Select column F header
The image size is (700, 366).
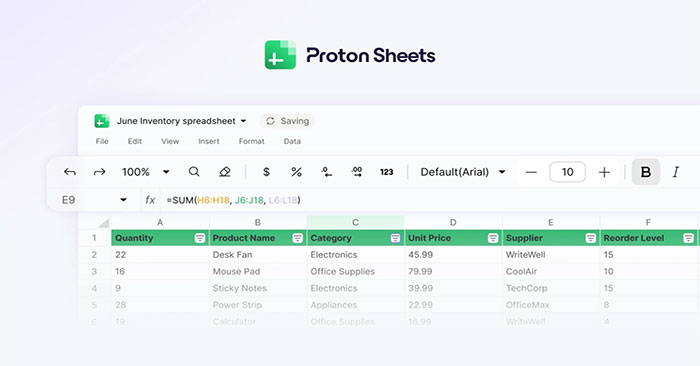click(649, 222)
